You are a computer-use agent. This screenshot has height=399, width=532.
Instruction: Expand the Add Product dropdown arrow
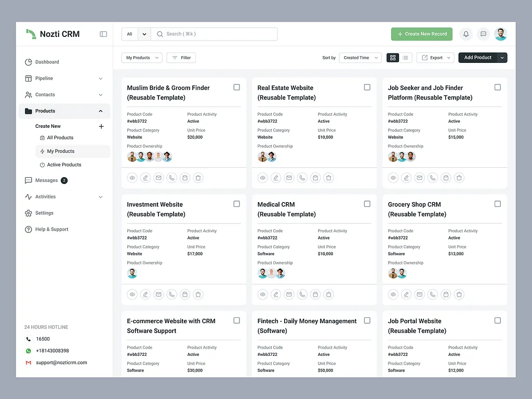(x=501, y=58)
